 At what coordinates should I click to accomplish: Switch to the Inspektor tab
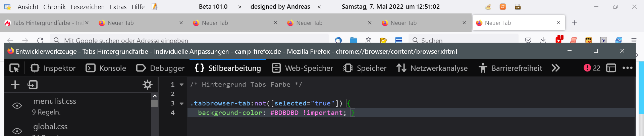53,68
